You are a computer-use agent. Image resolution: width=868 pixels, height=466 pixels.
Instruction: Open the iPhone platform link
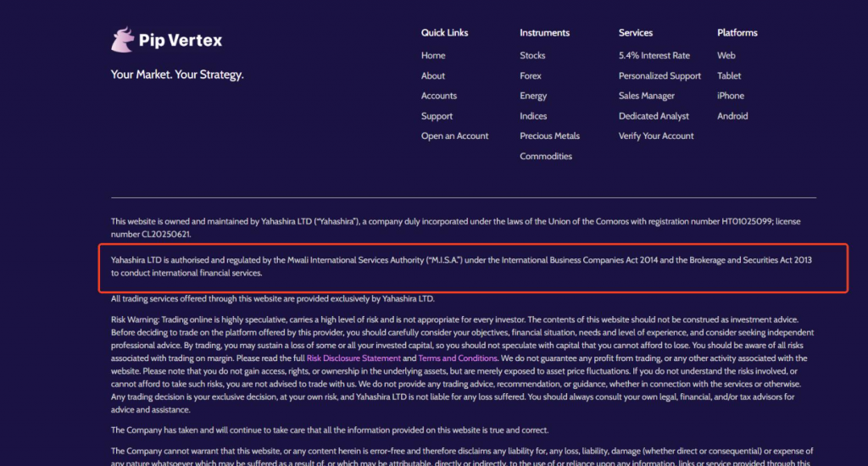click(730, 96)
